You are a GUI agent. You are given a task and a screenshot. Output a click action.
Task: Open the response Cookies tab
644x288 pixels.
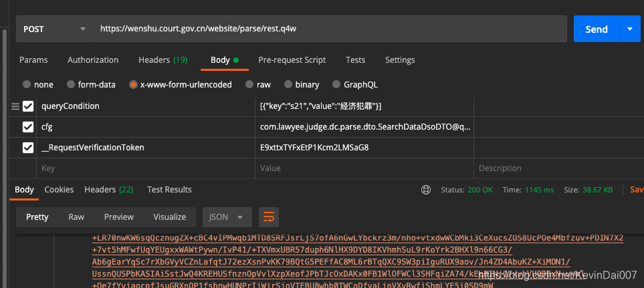[59, 190]
